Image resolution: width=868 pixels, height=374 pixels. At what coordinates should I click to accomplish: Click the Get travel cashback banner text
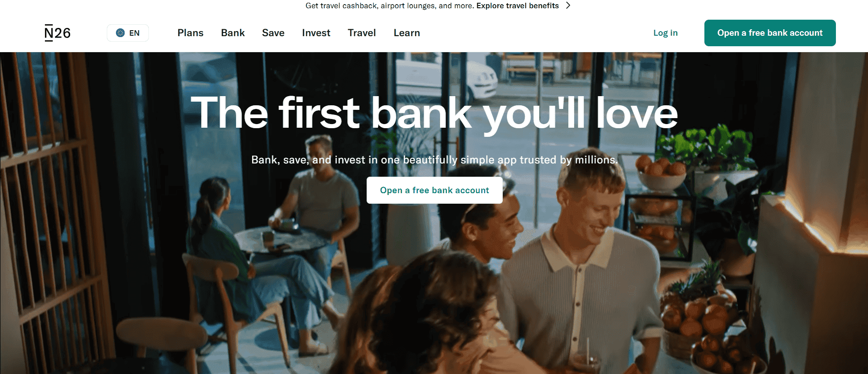pos(390,5)
